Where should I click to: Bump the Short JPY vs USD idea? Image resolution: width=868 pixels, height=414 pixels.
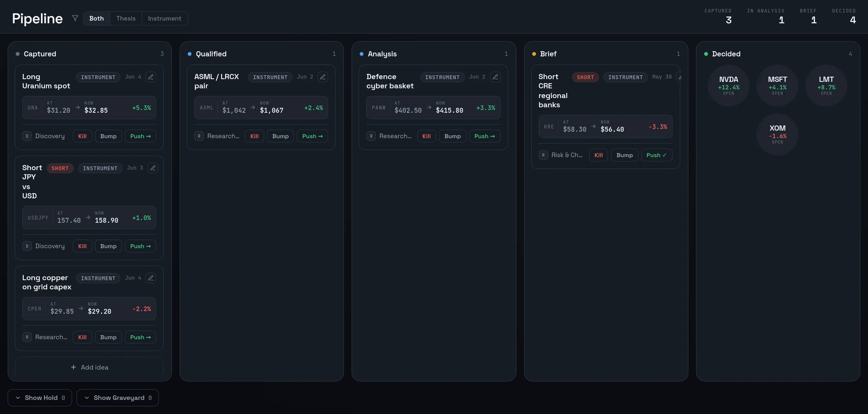pyautogui.click(x=108, y=246)
